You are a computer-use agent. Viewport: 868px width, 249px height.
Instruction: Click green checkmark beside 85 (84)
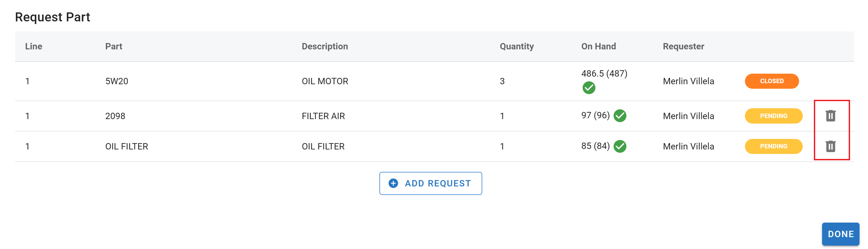click(x=620, y=146)
